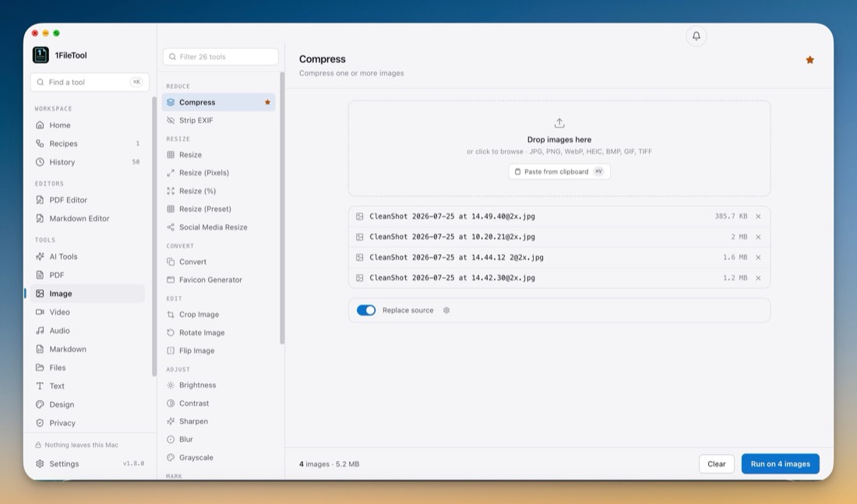857x504 pixels.
Task: Open Resize (Pixels) tool
Action: pos(219,173)
